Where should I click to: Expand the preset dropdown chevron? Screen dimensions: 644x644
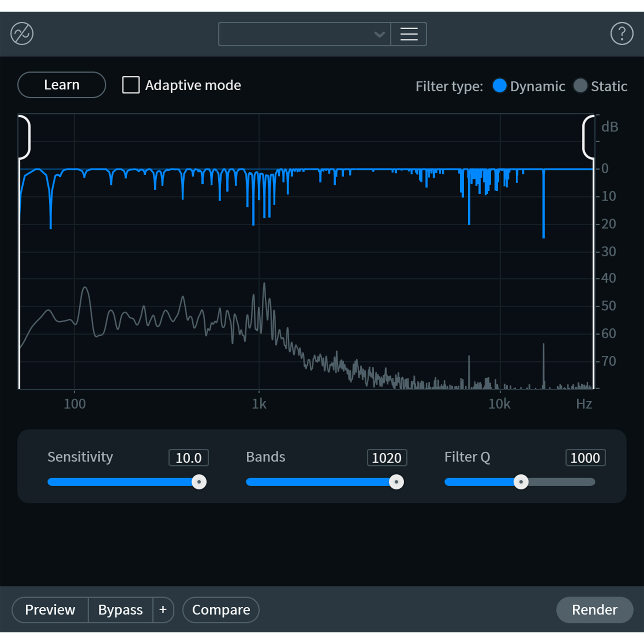coord(379,34)
